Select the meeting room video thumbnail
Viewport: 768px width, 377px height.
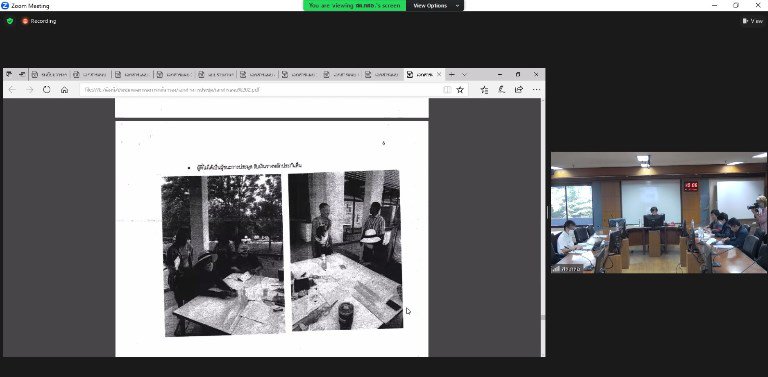[x=659, y=212]
